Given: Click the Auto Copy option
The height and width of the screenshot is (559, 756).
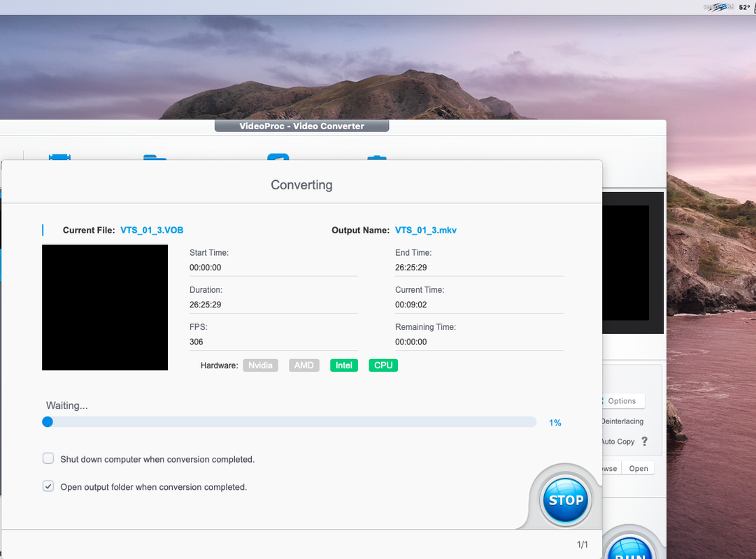Looking at the screenshot, I should click(619, 442).
